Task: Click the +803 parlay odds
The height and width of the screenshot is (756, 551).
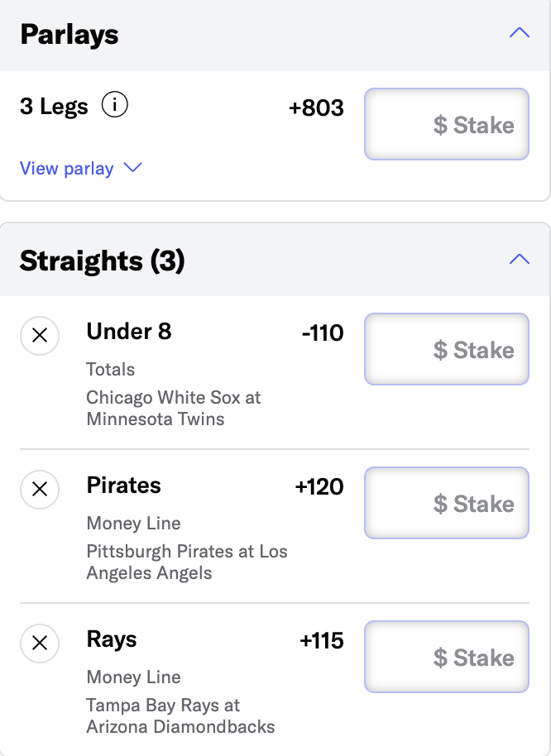Action: click(316, 108)
